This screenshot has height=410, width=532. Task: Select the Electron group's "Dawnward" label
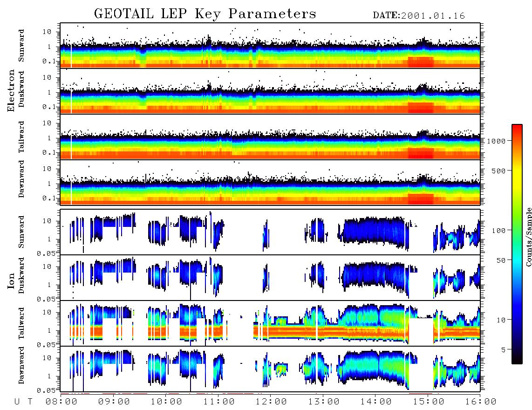tap(21, 179)
